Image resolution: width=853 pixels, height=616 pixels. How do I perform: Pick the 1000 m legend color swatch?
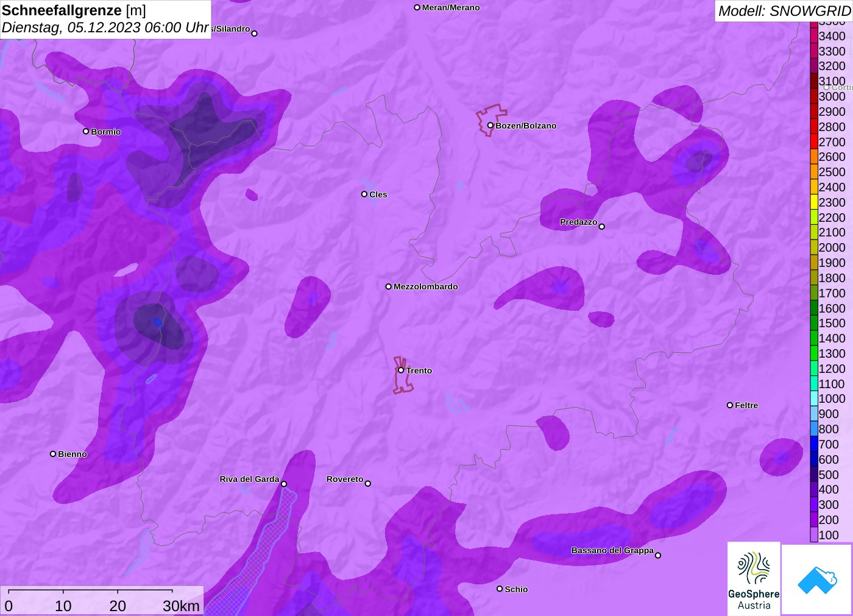[814, 398]
